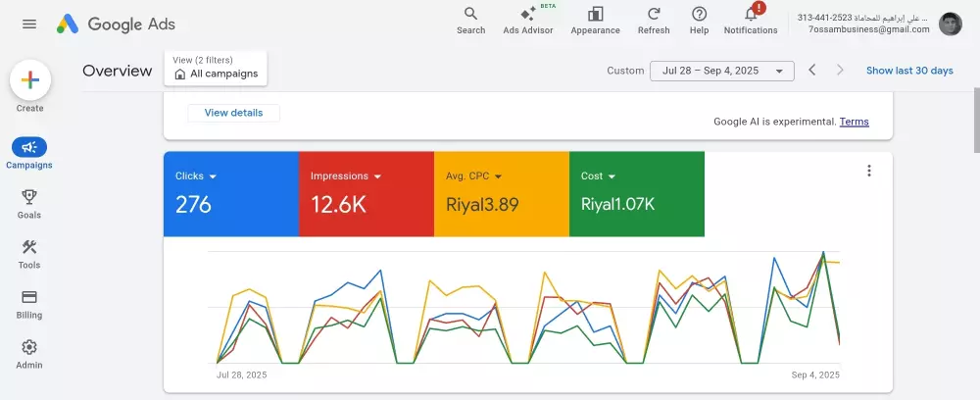This screenshot has height=400, width=980.
Task: Click the Custom date range label
Action: (625, 71)
